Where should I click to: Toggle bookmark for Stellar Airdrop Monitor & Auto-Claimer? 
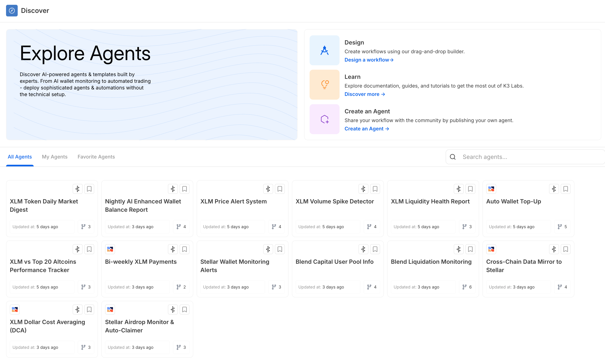pyautogui.click(x=185, y=310)
